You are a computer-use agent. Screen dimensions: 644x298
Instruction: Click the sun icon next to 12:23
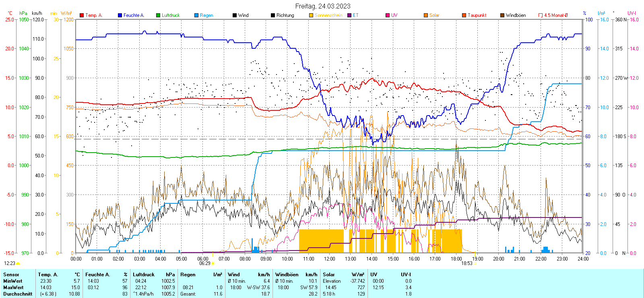18,263
